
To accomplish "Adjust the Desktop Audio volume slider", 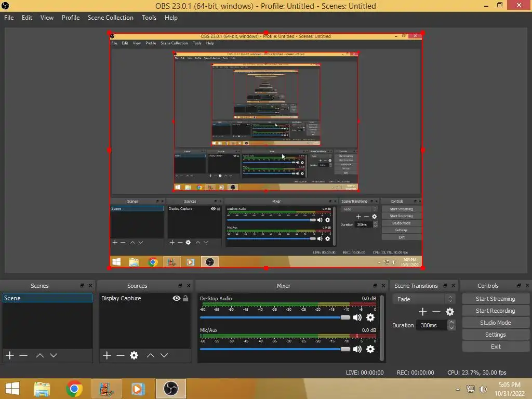I will click(275, 317).
